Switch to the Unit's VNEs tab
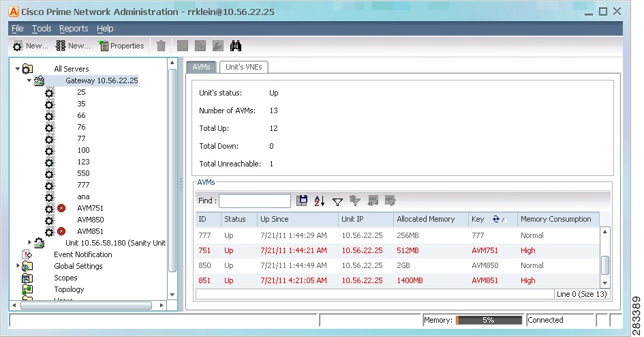Screen dimensions: 644x337 pyautogui.click(x=243, y=67)
